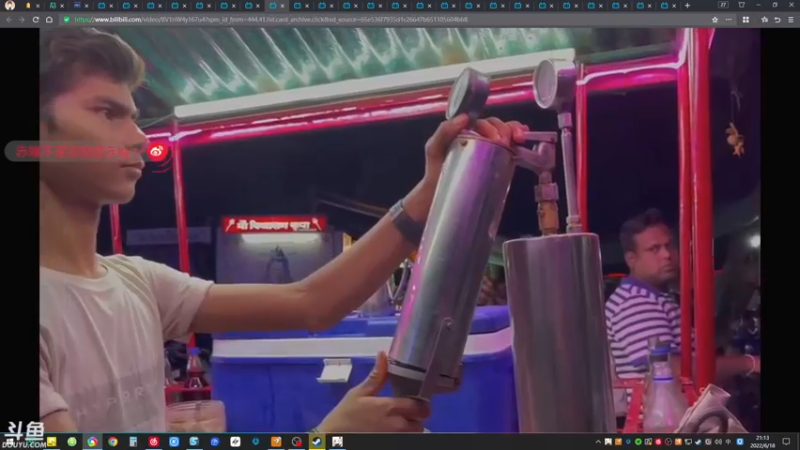Open clock showing 21:13 calendar
Image resolution: width=800 pixels, height=450 pixels.
tap(762, 442)
